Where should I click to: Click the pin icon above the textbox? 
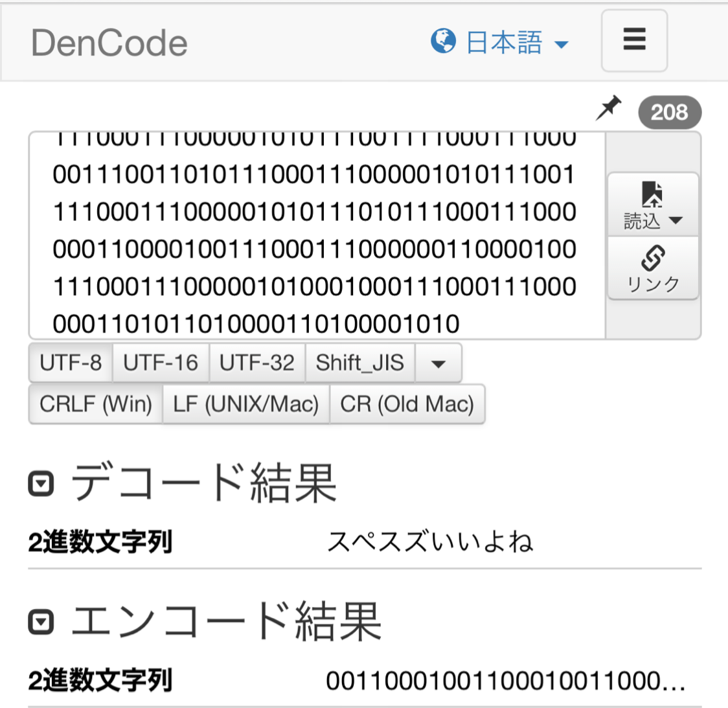[x=608, y=109]
